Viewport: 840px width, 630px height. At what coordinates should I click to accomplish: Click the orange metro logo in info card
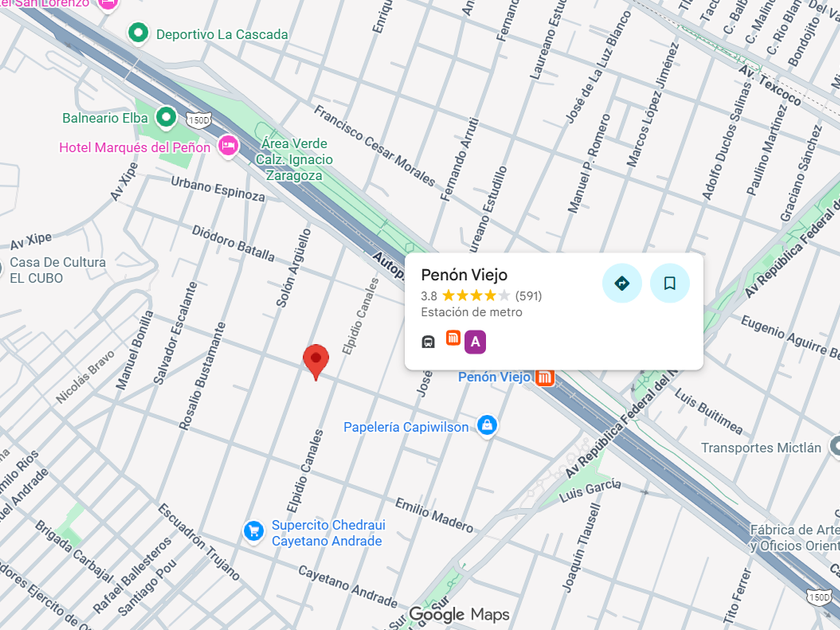coord(453,338)
